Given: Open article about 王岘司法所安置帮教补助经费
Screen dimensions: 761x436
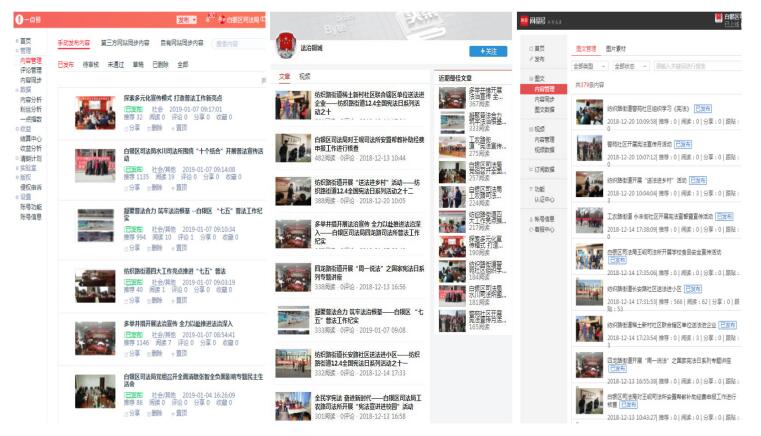Looking at the screenshot, I should point(369,144).
